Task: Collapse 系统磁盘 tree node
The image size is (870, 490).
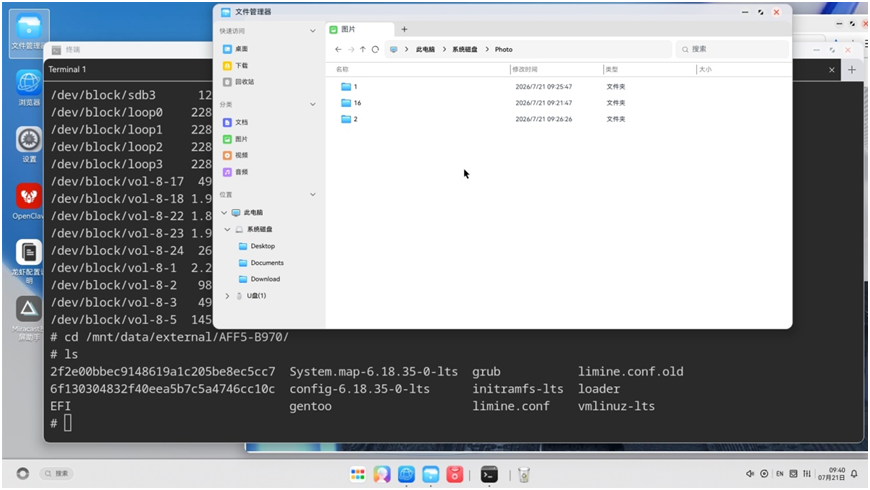Action: point(227,229)
